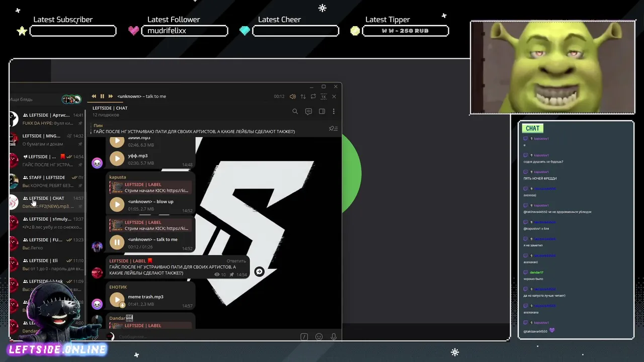Play the blow up track
Image resolution: width=644 pixels, height=362 pixels.
(x=117, y=204)
